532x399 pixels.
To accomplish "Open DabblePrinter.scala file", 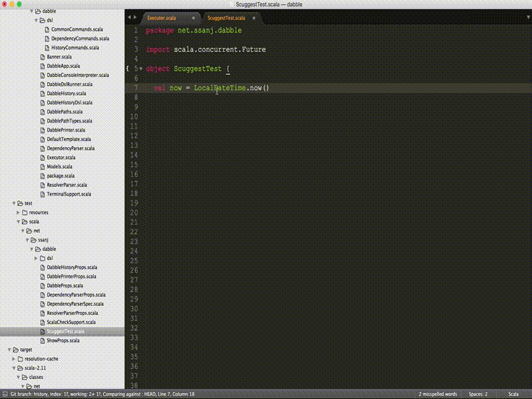I will 66,130.
